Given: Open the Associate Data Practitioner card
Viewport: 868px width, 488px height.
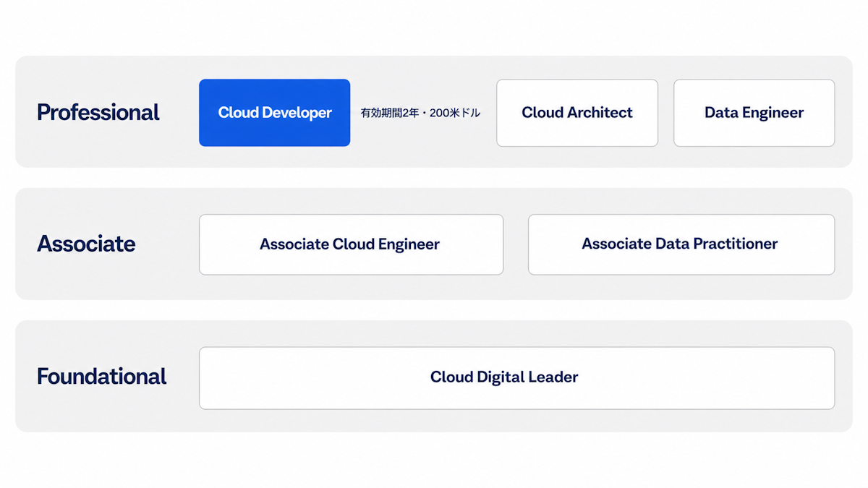Looking at the screenshot, I should tap(681, 244).
